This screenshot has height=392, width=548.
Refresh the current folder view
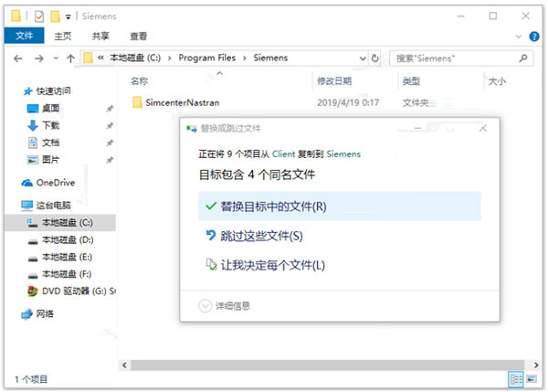point(375,58)
